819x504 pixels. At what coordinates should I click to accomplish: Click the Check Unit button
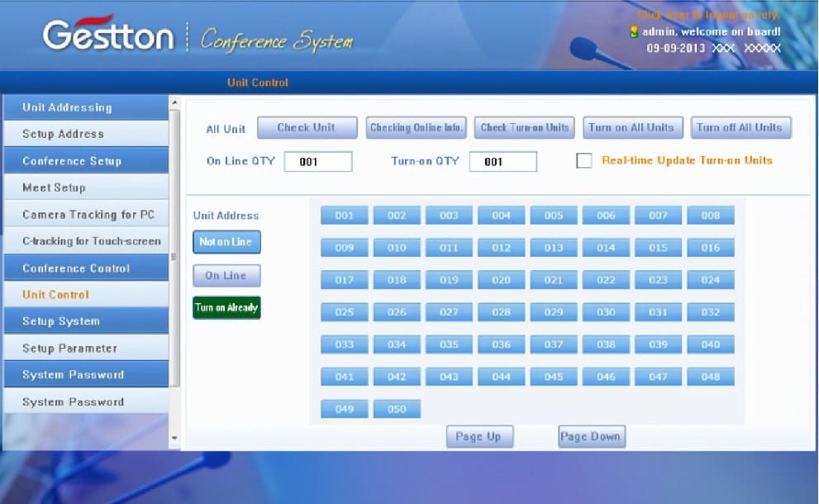[307, 127]
